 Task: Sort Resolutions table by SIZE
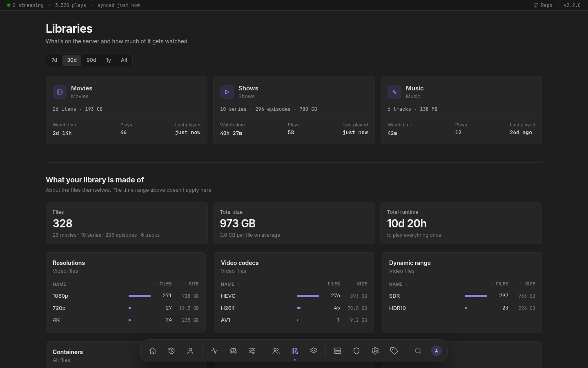tap(191, 284)
